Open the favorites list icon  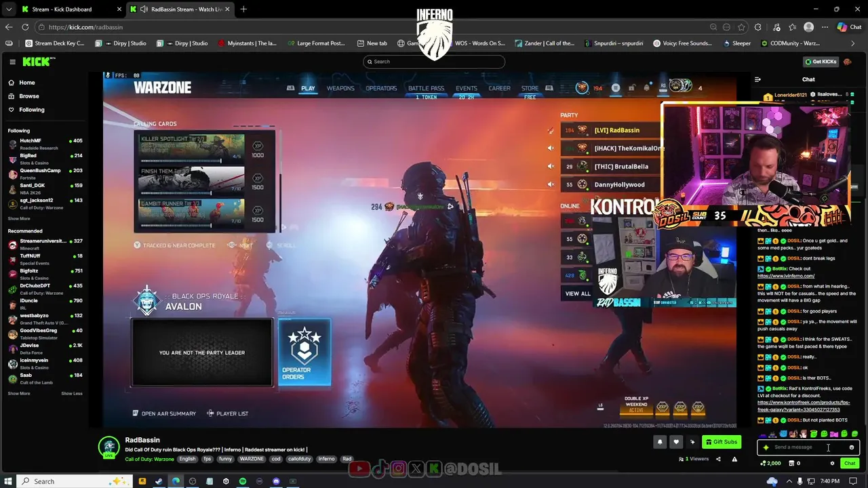pyautogui.click(x=793, y=27)
